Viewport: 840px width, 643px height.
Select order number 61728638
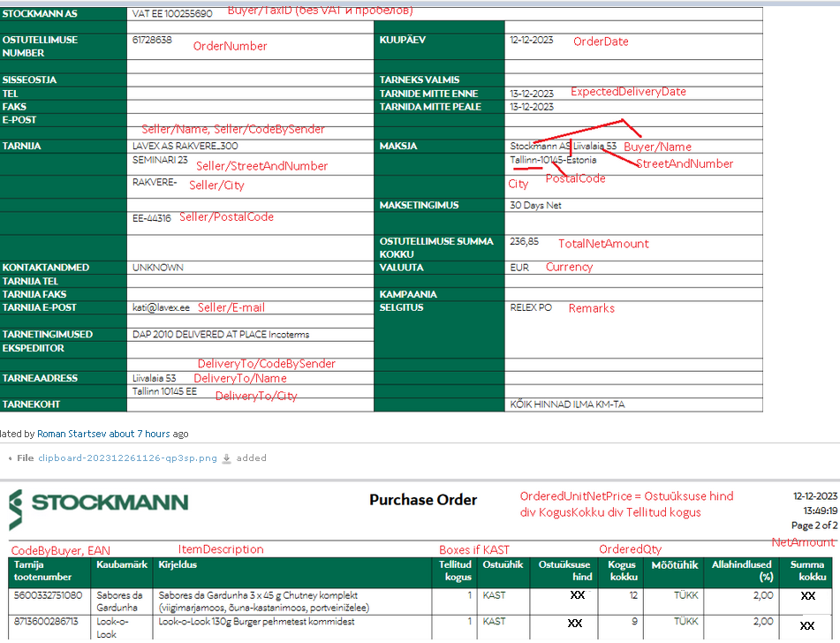pyautogui.click(x=152, y=40)
